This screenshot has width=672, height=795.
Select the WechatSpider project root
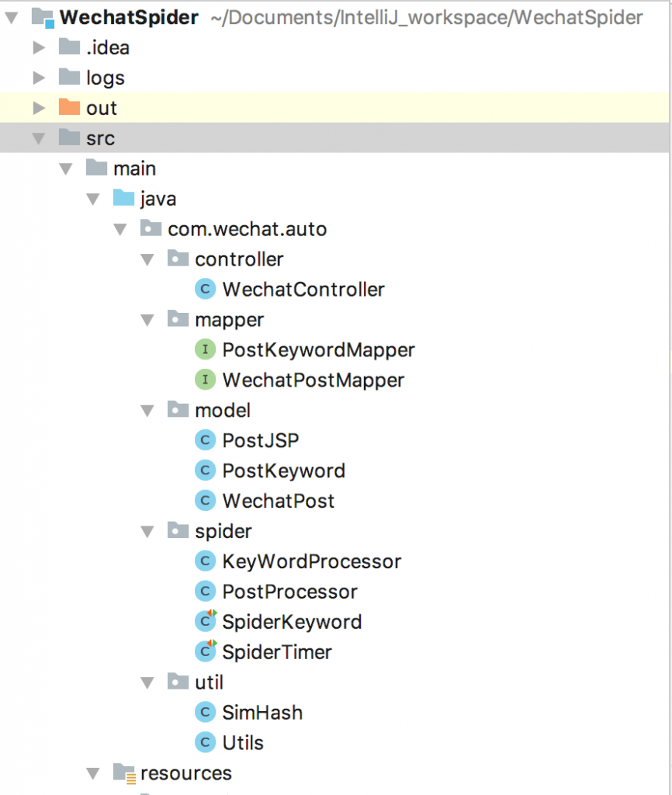(129, 17)
